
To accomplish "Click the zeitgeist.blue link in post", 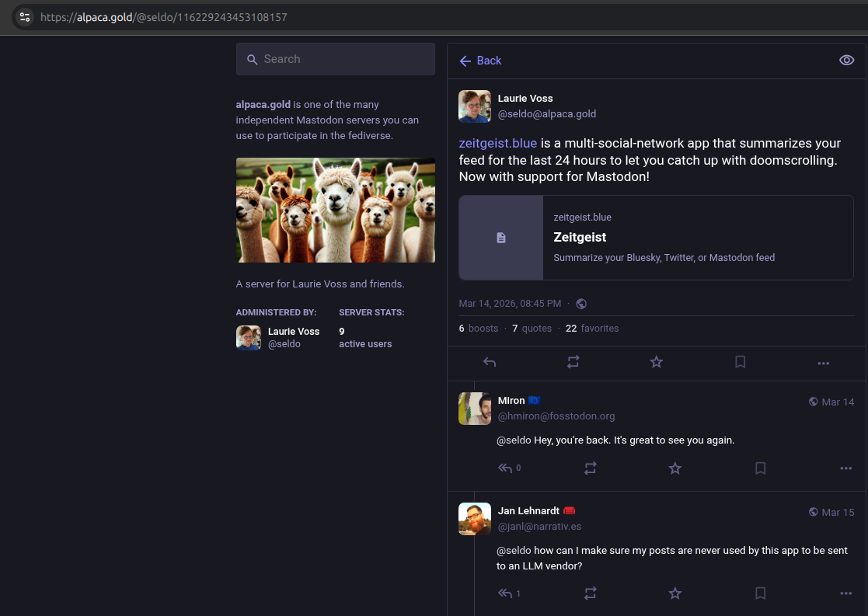I will tap(498, 144).
